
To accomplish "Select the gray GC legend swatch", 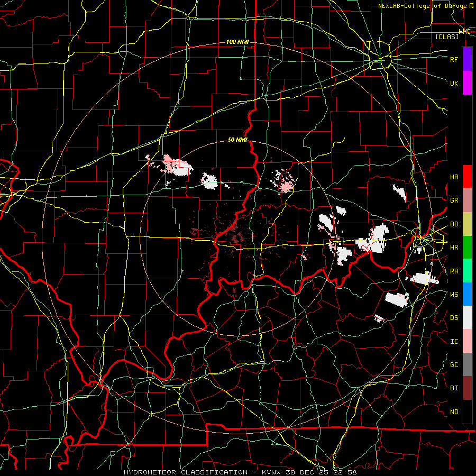I will point(467,364).
